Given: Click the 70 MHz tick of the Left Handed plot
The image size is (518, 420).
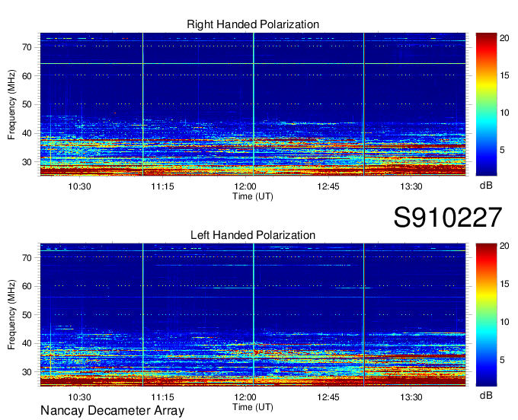Looking at the screenshot, I should (x=27, y=258).
